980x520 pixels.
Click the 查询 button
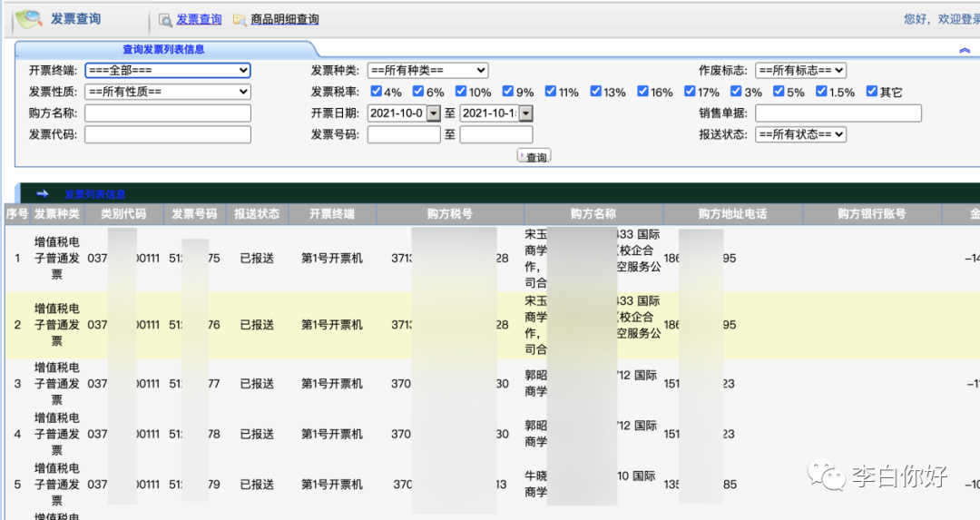534,156
